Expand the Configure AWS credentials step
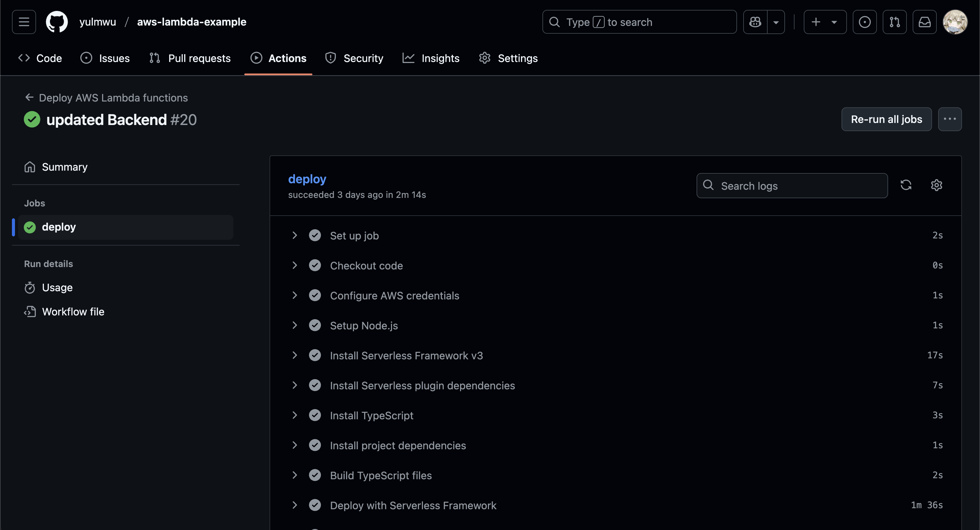The image size is (980, 530). (x=294, y=295)
